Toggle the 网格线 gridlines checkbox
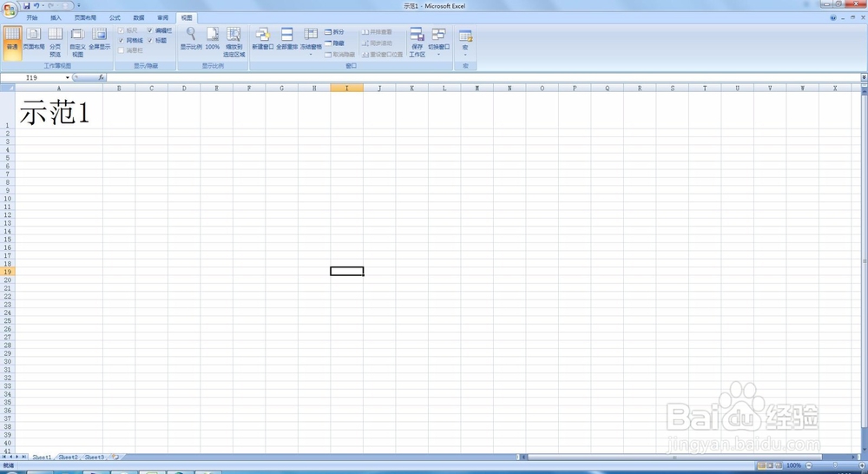Viewport: 868px width, 474px height. pyautogui.click(x=122, y=41)
